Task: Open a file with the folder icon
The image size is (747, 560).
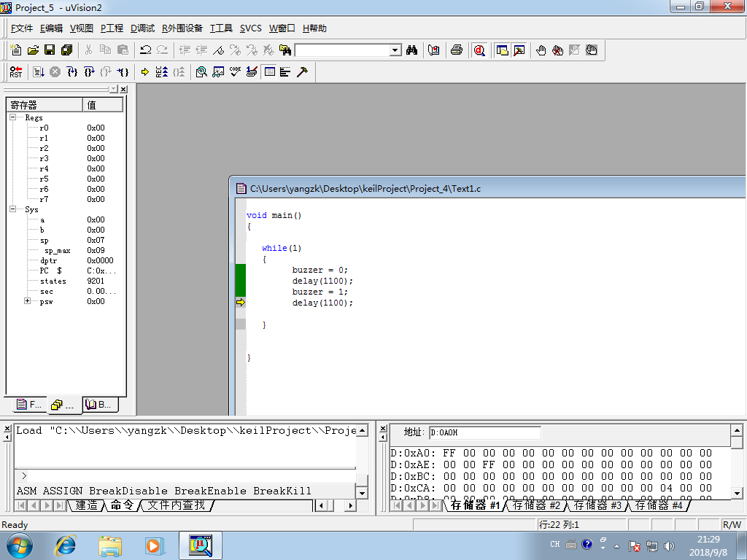Action: pyautogui.click(x=33, y=50)
